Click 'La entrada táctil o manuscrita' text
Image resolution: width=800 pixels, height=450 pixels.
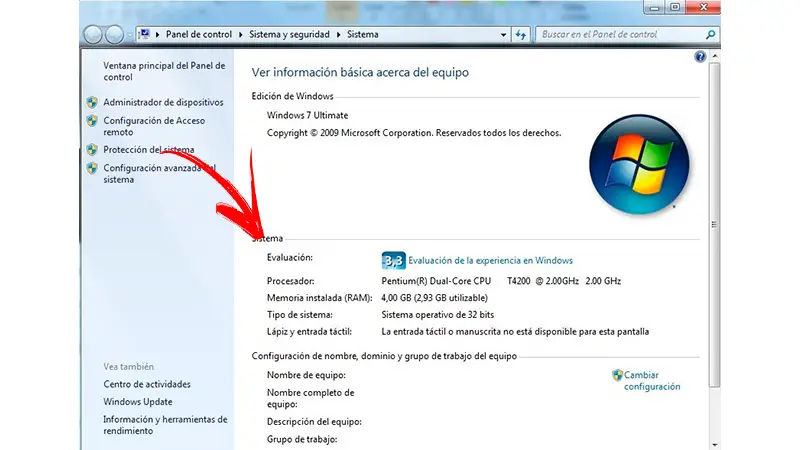(x=515, y=332)
